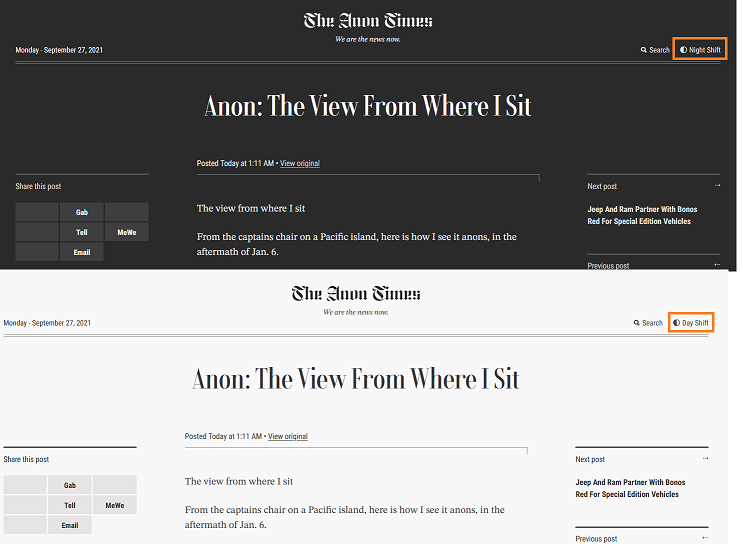Click left arrow beside Previous post, light page
743x544 pixels.
705,538
